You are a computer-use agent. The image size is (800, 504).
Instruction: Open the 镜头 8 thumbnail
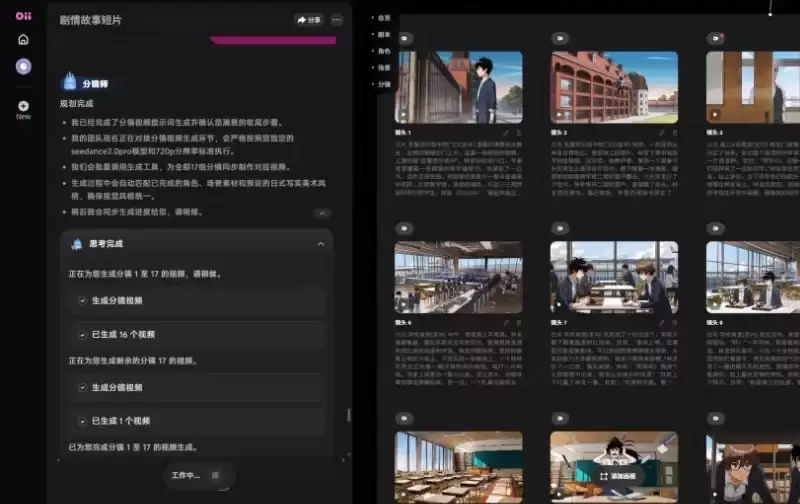753,277
